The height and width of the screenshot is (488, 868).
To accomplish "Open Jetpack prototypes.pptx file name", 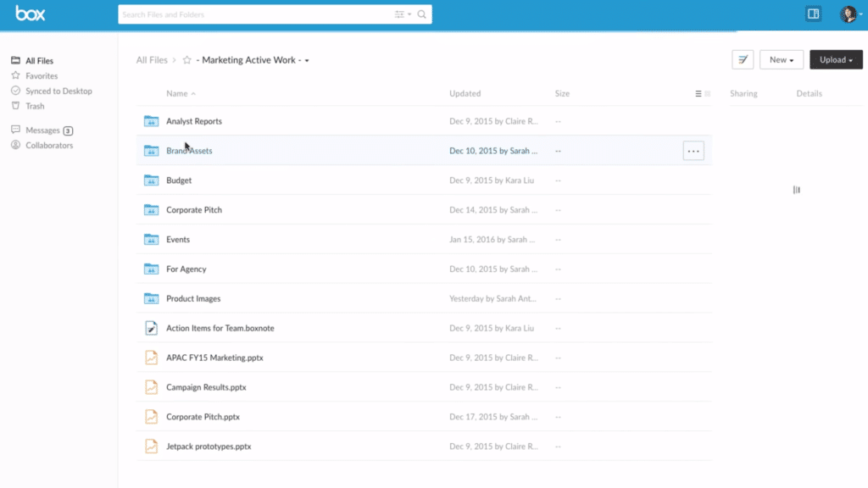I will tap(209, 446).
